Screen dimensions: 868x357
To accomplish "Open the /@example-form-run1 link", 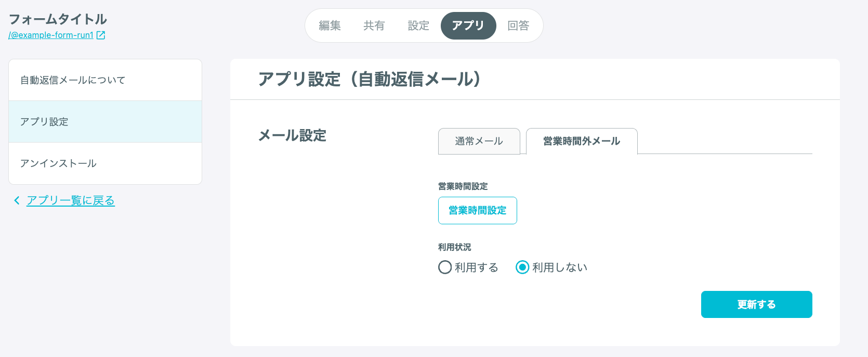I will click(51, 35).
